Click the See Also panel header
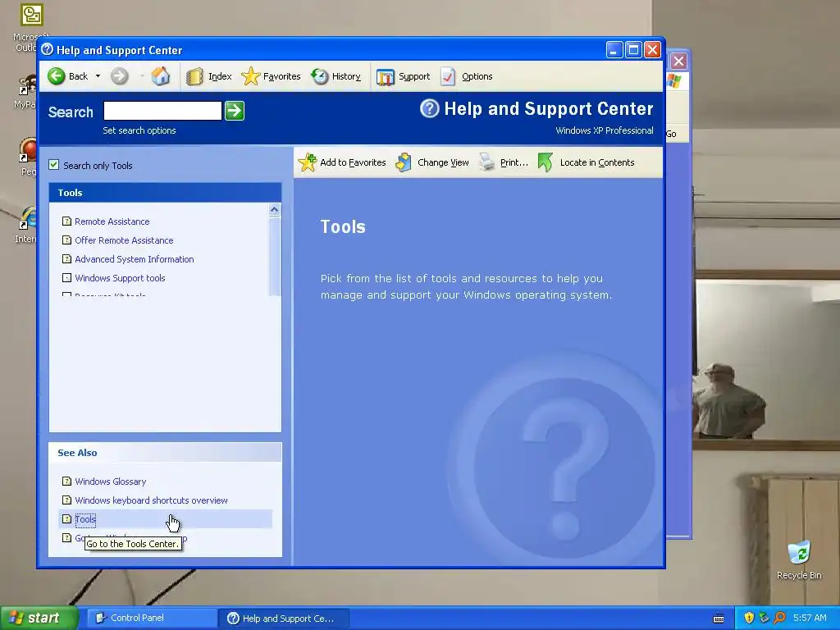The height and width of the screenshot is (630, 840). click(x=165, y=452)
